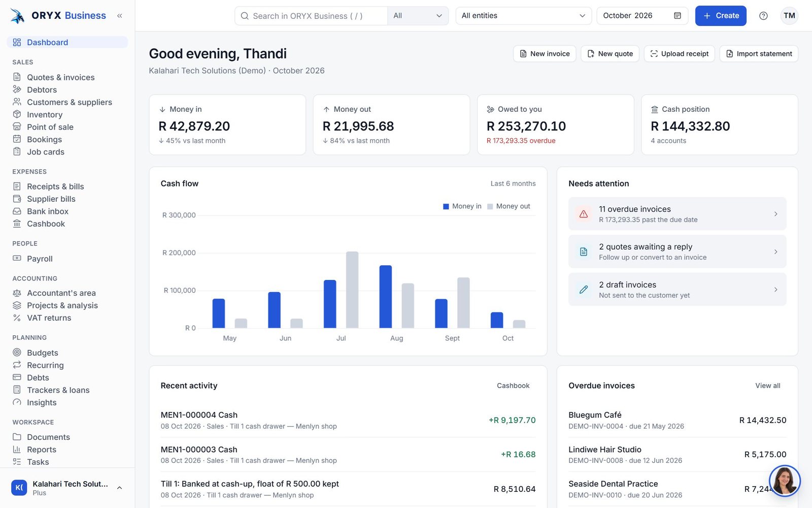Click the draft invoices pencil icon
The width and height of the screenshot is (812, 508).
tap(584, 290)
